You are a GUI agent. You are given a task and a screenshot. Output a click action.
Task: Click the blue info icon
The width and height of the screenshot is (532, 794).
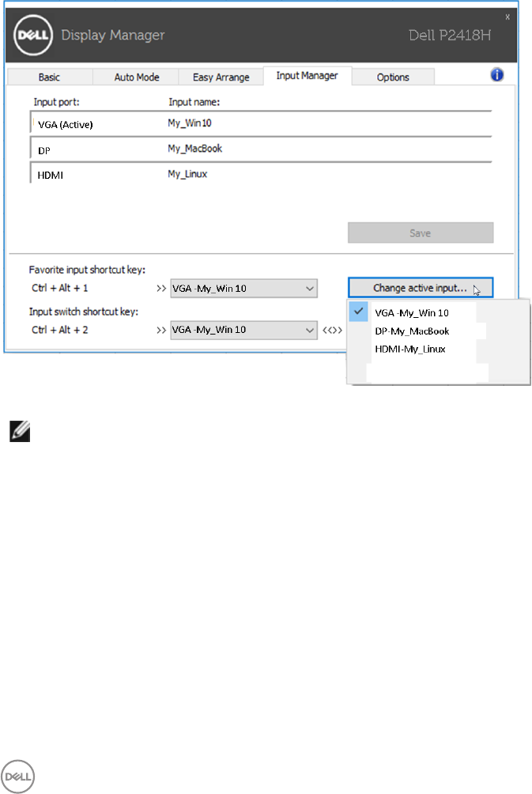pos(497,75)
